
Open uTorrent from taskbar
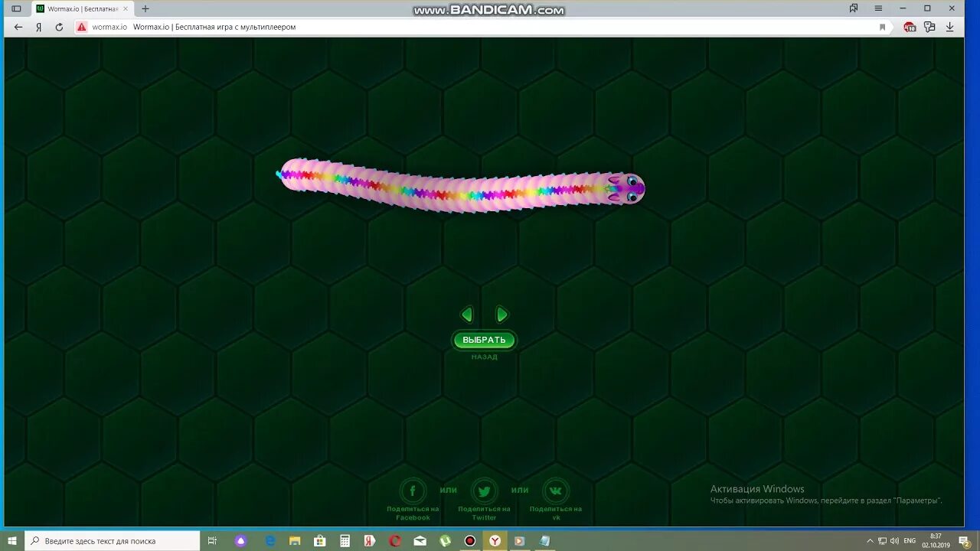point(445,541)
